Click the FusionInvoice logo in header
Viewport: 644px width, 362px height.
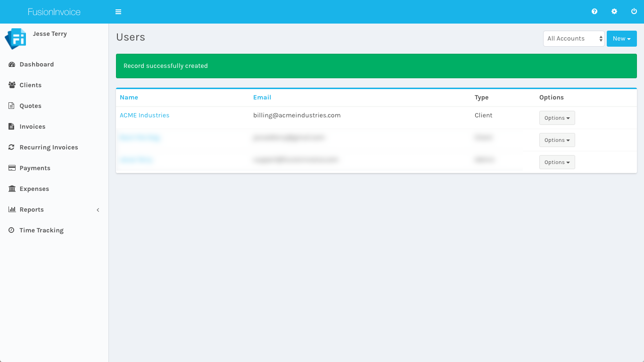click(54, 12)
